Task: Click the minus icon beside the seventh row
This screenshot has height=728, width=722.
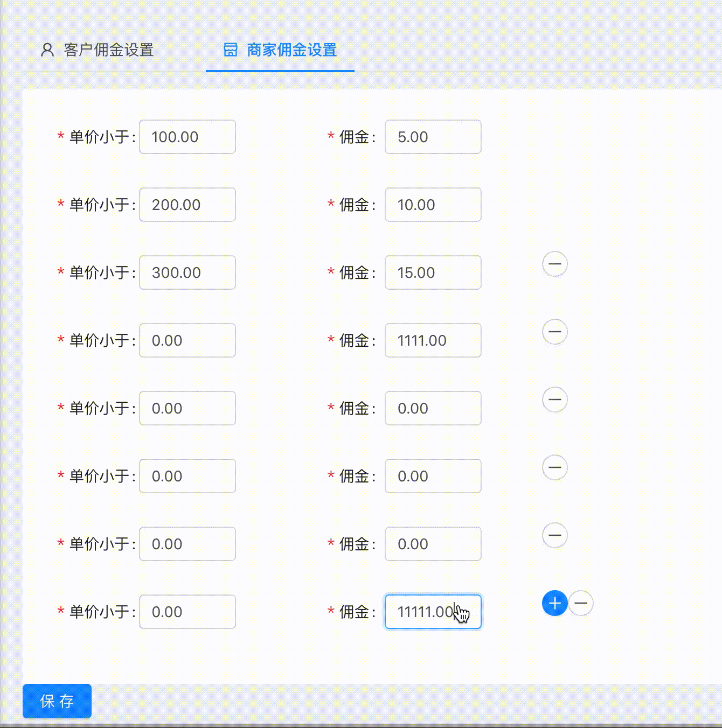Action: [x=554, y=536]
